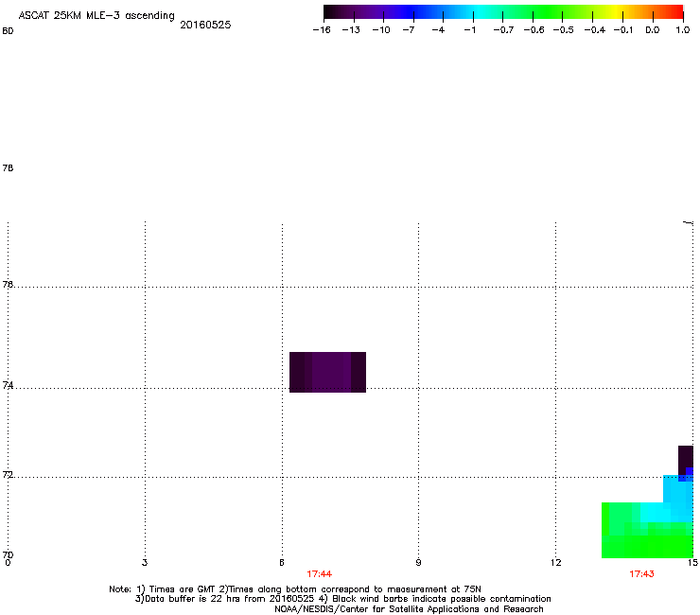Click the -16 label under the color bar
Viewport: 700px width, 615px height.
point(322,30)
